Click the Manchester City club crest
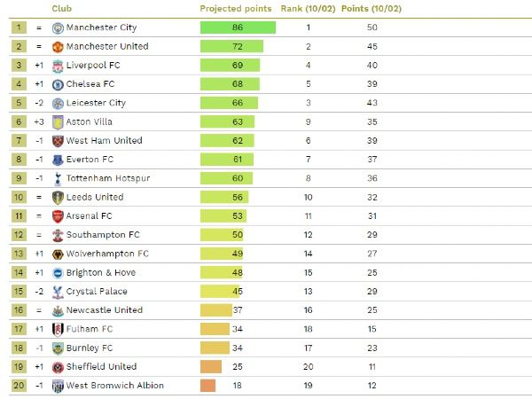The width and height of the screenshot is (532, 399). [58, 27]
